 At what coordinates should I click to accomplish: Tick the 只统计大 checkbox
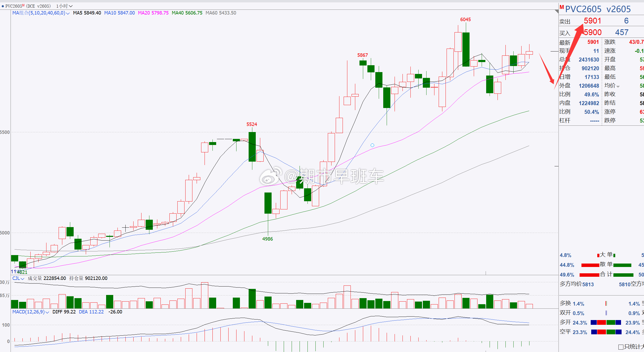coord(621,347)
